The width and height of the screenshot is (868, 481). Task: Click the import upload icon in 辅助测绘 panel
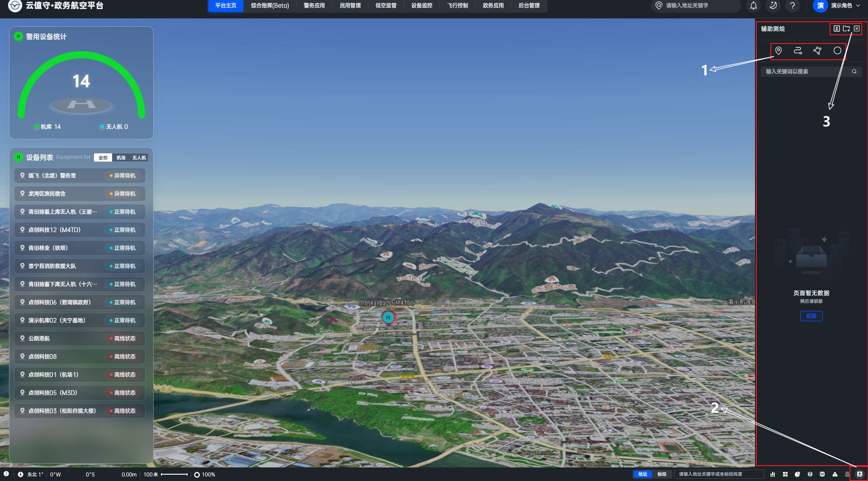point(837,29)
